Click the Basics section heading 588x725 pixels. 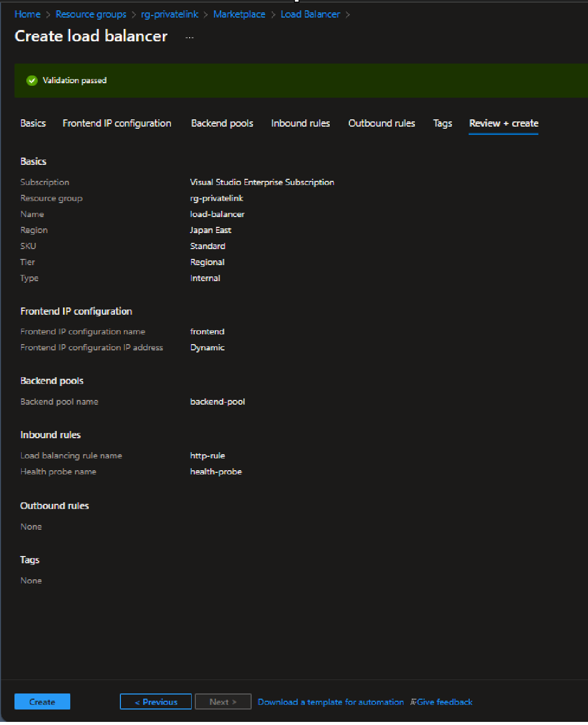[33, 162]
